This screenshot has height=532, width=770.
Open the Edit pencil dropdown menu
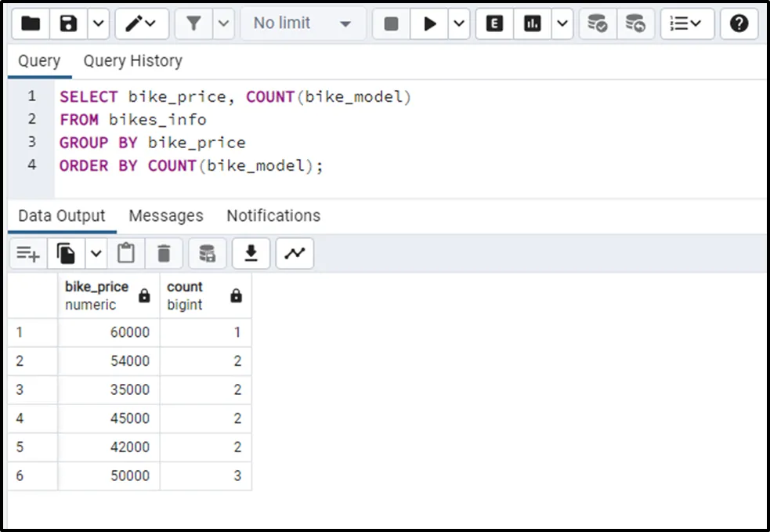pos(142,24)
